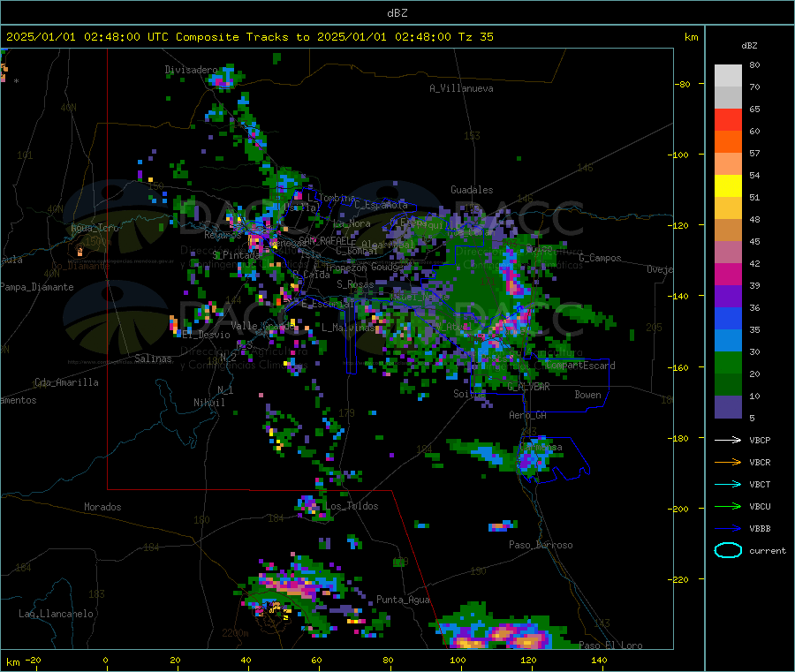
Task: Click the blue VBBB arrow in legend
Action: (x=728, y=528)
